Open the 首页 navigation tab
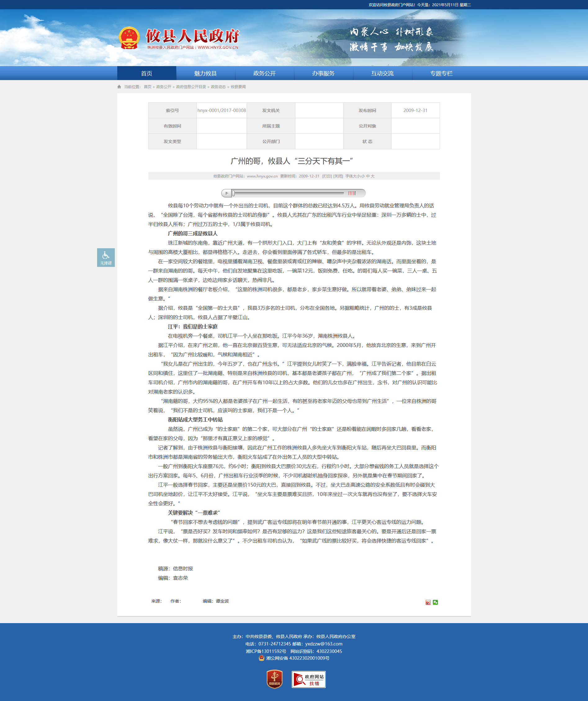The height and width of the screenshot is (701, 588). point(146,74)
